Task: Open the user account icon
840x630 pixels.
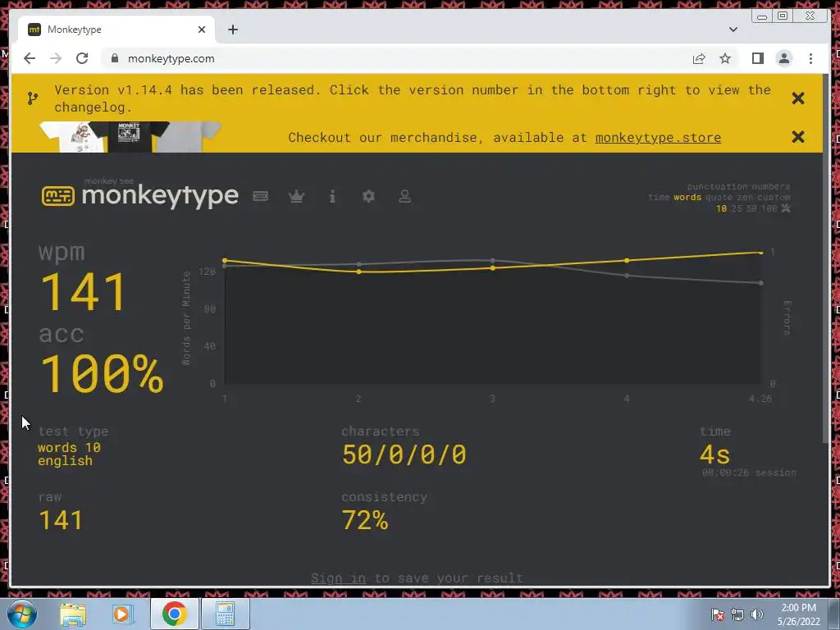Action: click(x=405, y=196)
